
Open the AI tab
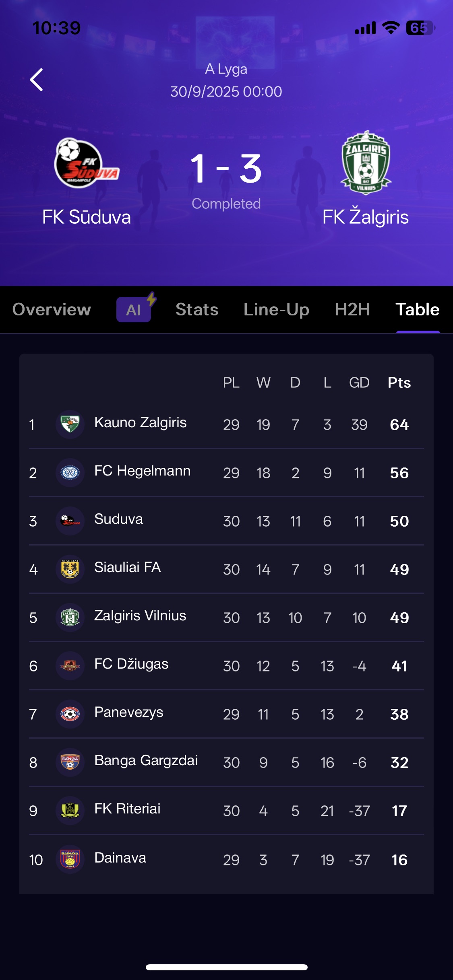[x=134, y=309]
